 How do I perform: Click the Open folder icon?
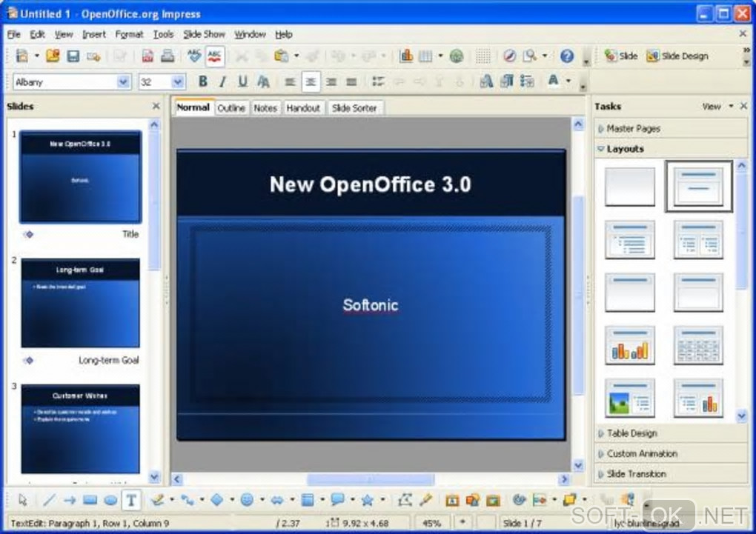pyautogui.click(x=53, y=56)
